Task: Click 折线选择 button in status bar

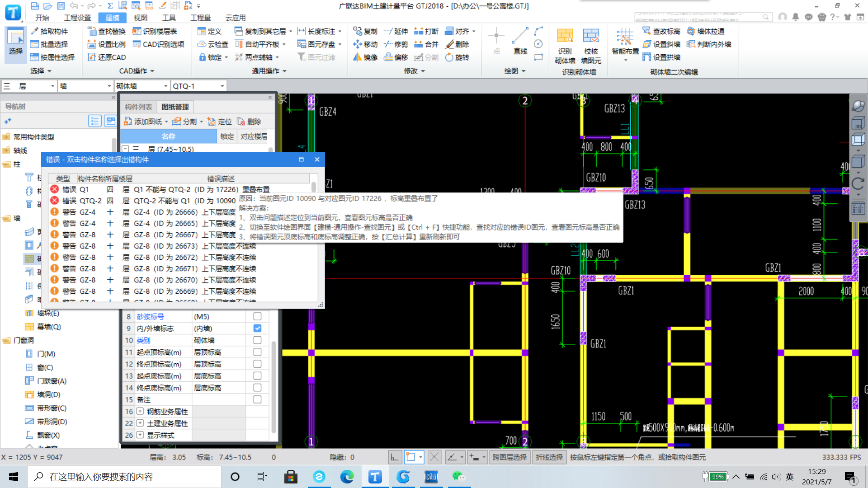Action: pos(549,457)
